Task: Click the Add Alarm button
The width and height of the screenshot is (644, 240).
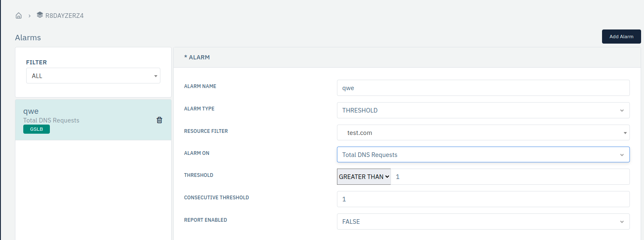Action: coord(621,37)
